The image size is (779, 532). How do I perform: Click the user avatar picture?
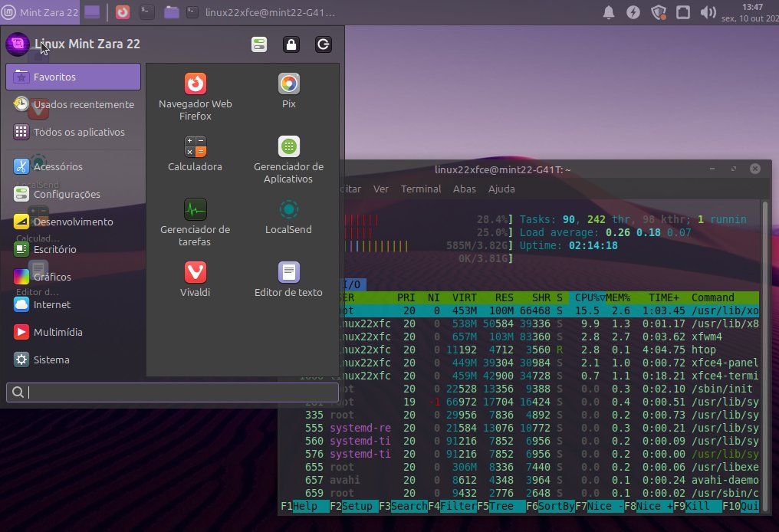(x=18, y=44)
